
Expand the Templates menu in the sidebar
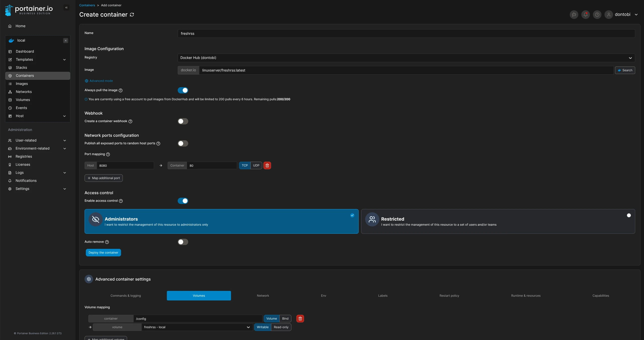(x=64, y=60)
